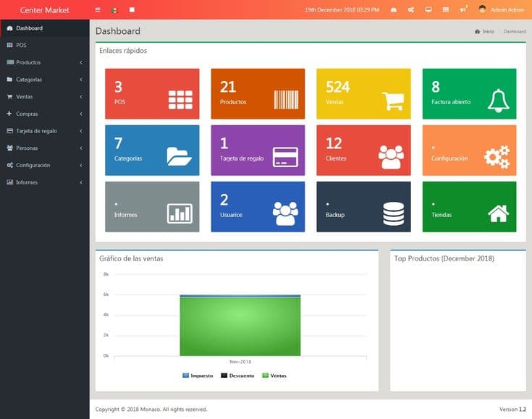532x419 pixels.
Task: Click the people icon on Usuarios tile
Action: tap(285, 213)
